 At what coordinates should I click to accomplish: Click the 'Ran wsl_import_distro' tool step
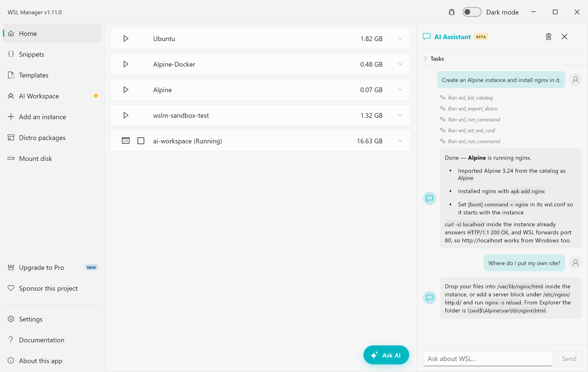(469, 109)
